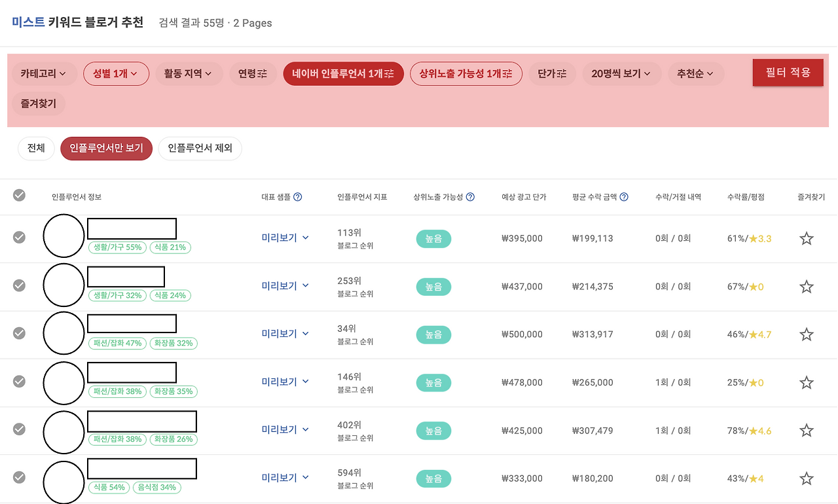Star the fourth influencer row

(806, 382)
